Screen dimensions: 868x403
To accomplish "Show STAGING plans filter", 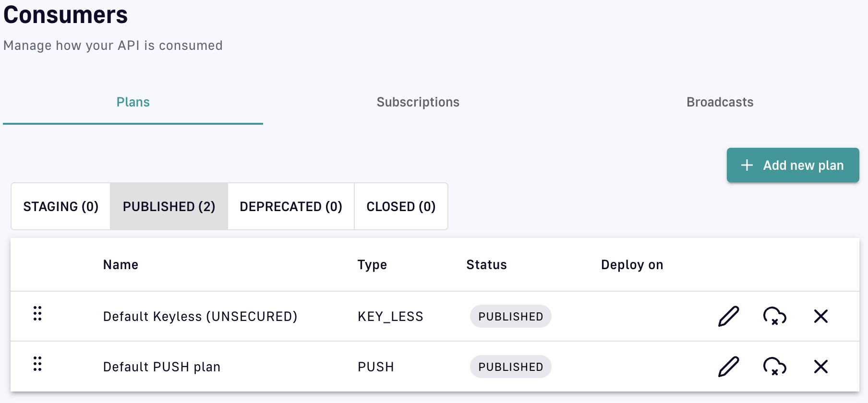I will (x=61, y=206).
